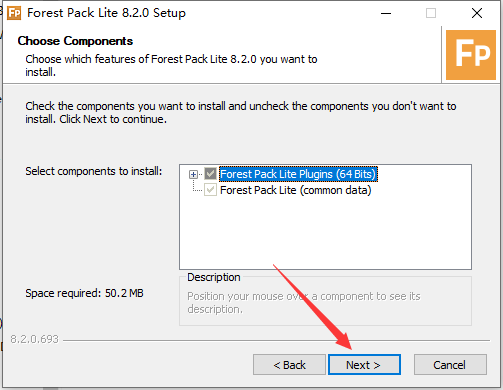Cancel the Forest Pack setup
Screen dimensions: 503x390
(450, 365)
